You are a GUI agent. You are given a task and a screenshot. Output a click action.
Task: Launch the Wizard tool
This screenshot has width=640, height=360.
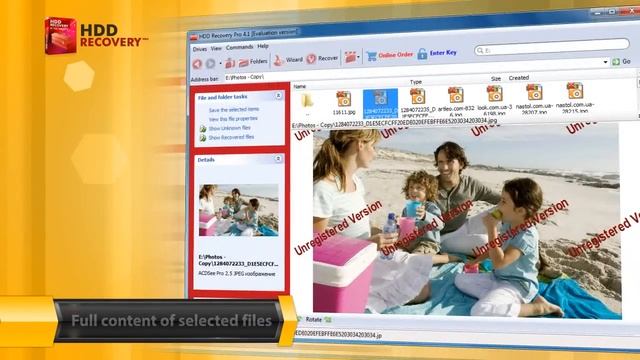pyautogui.click(x=288, y=60)
